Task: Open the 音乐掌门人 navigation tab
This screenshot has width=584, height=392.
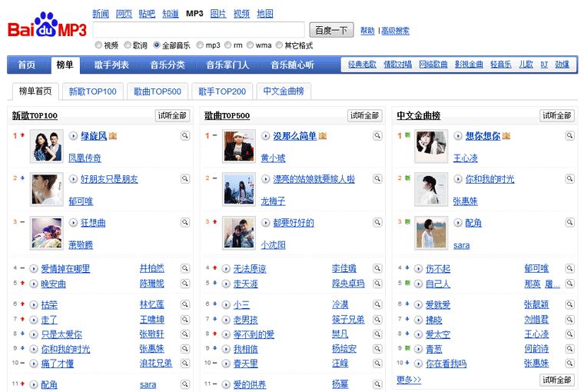Action: click(227, 65)
